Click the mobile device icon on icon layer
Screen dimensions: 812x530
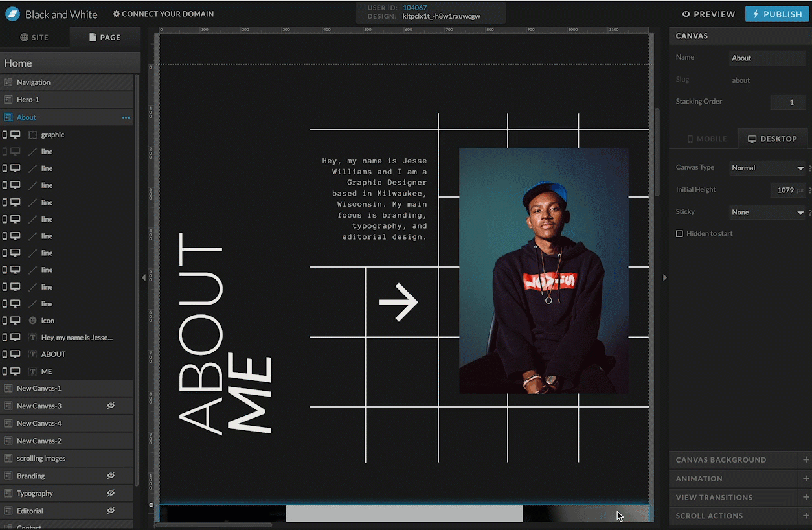tap(5, 320)
